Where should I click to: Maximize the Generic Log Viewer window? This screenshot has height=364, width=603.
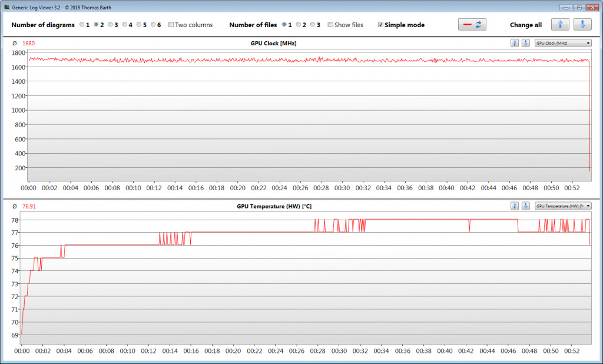[x=579, y=8]
